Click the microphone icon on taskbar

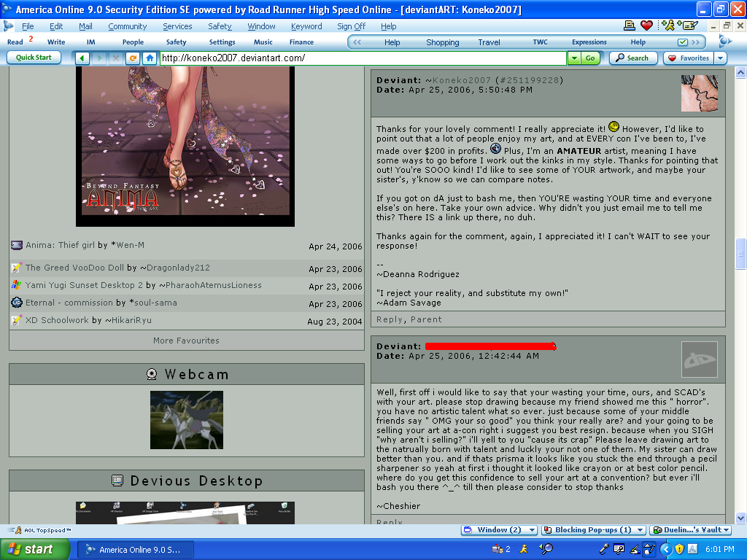click(603, 549)
